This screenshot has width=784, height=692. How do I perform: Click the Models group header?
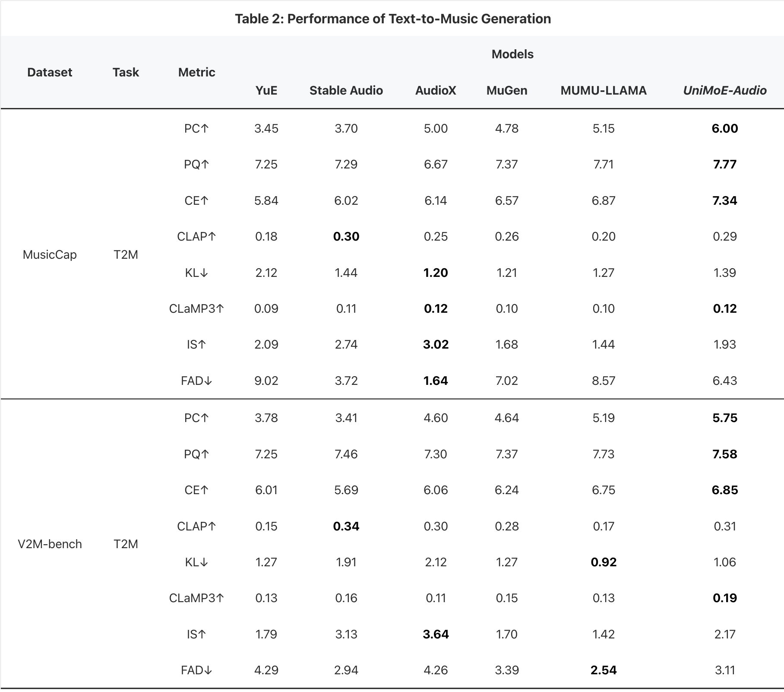point(512,54)
